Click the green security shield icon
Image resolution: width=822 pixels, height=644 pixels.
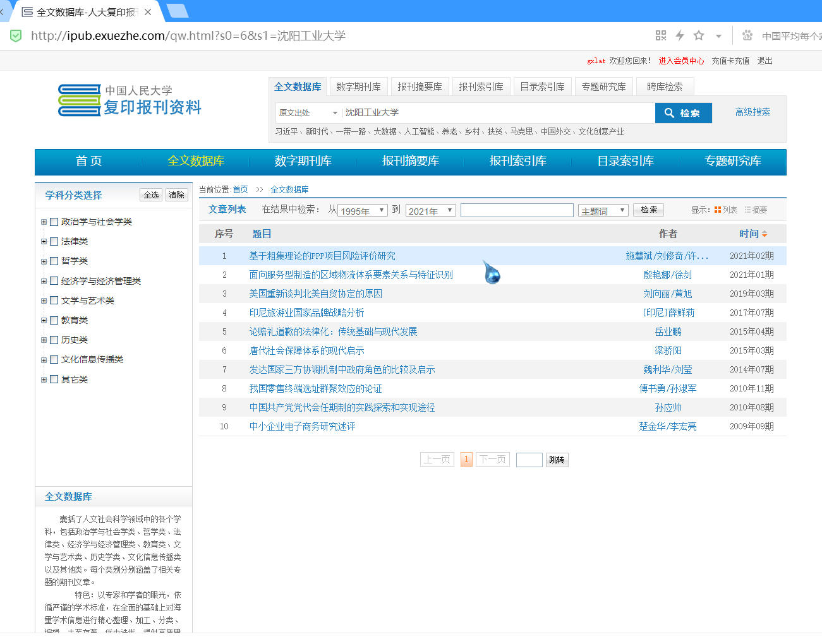point(16,36)
